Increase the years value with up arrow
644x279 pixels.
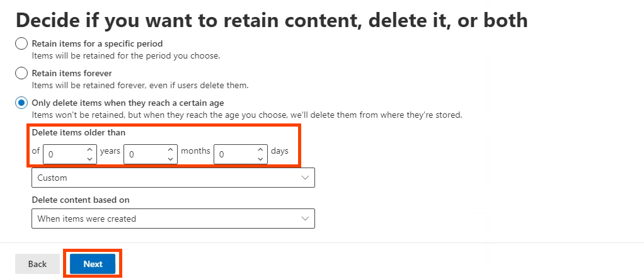(89, 150)
